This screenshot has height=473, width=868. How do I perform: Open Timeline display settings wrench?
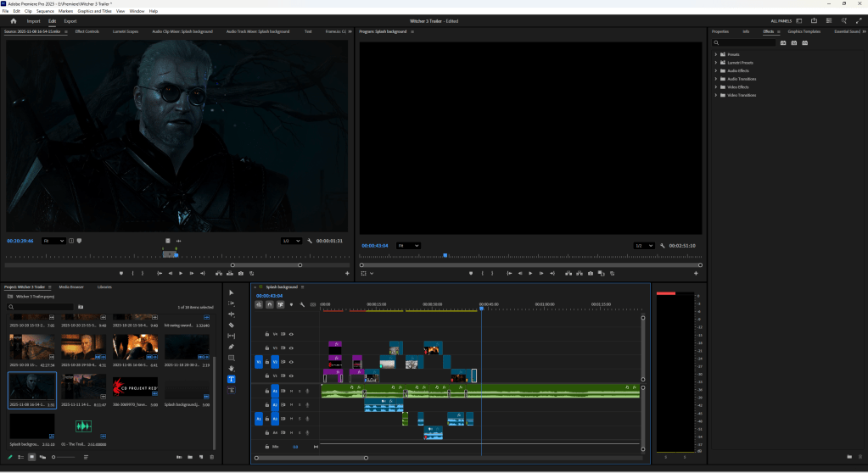tap(302, 304)
